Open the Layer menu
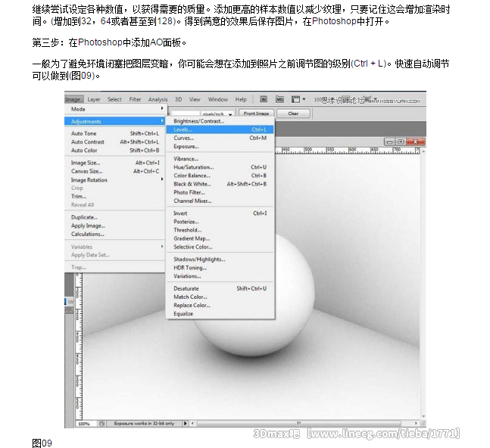 point(94,99)
